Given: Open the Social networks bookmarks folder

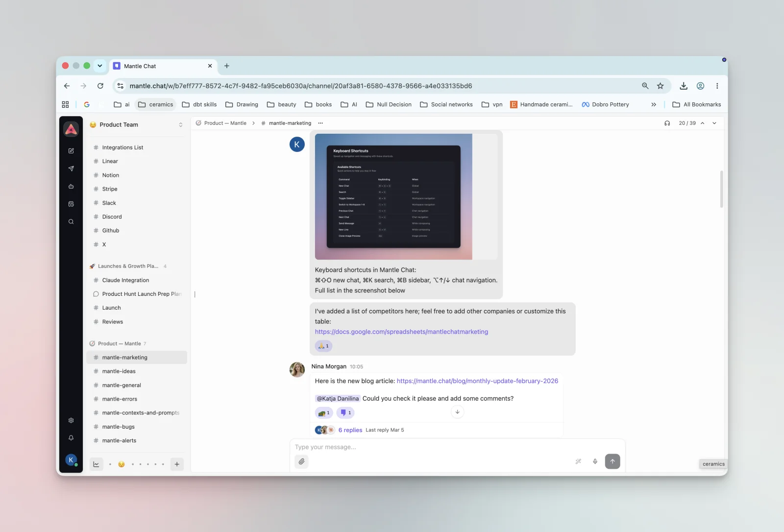Looking at the screenshot, I should (x=446, y=104).
